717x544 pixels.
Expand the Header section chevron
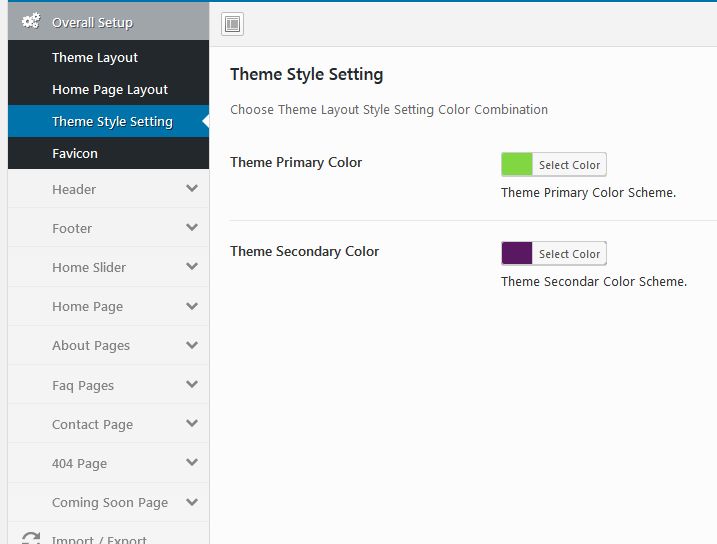192,188
